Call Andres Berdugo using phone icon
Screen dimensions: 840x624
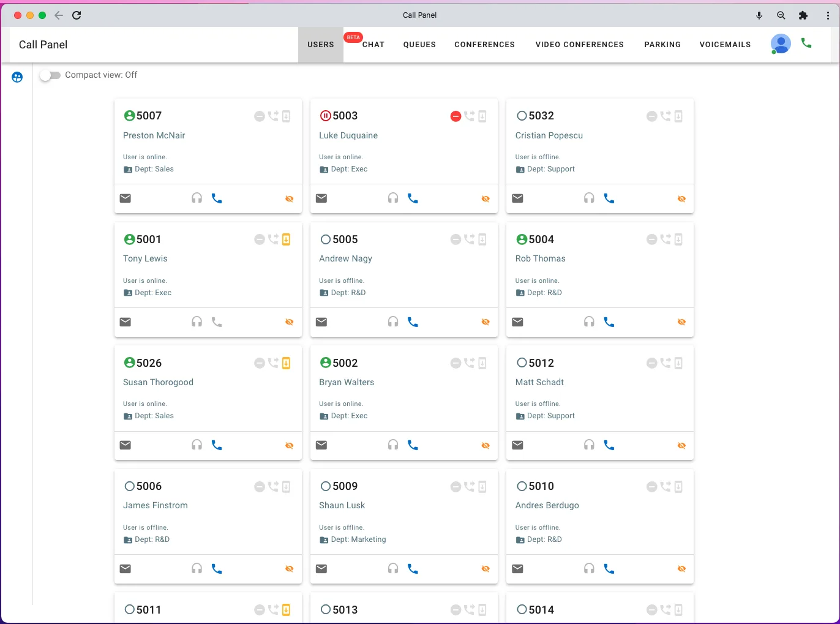click(x=609, y=569)
